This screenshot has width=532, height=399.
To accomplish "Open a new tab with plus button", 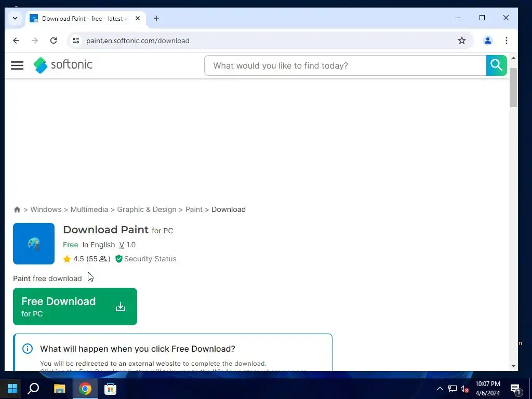I will click(156, 18).
